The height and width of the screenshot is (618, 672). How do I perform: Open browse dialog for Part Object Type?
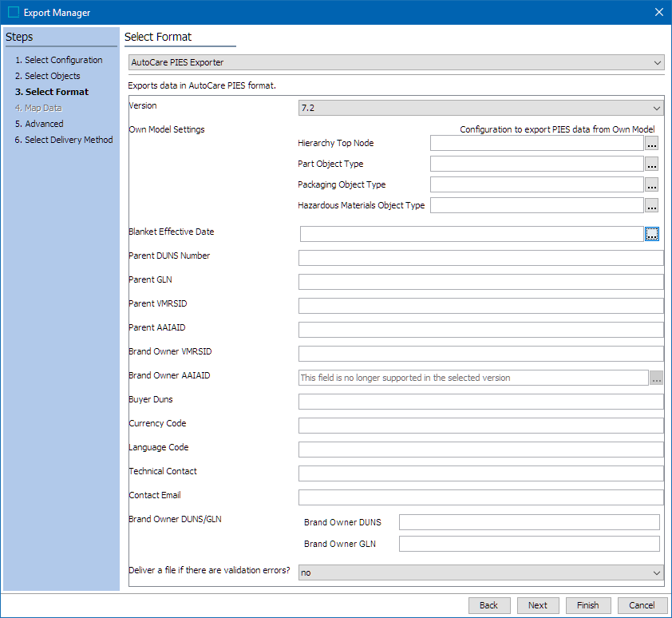tap(651, 164)
